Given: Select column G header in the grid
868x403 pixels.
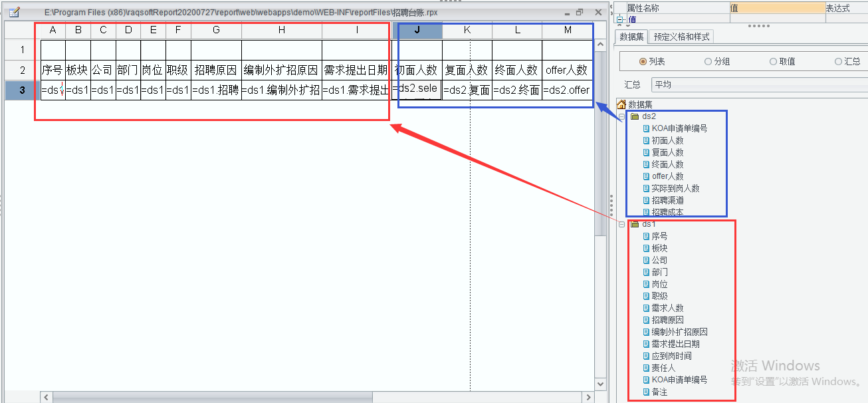Looking at the screenshot, I should (x=217, y=30).
